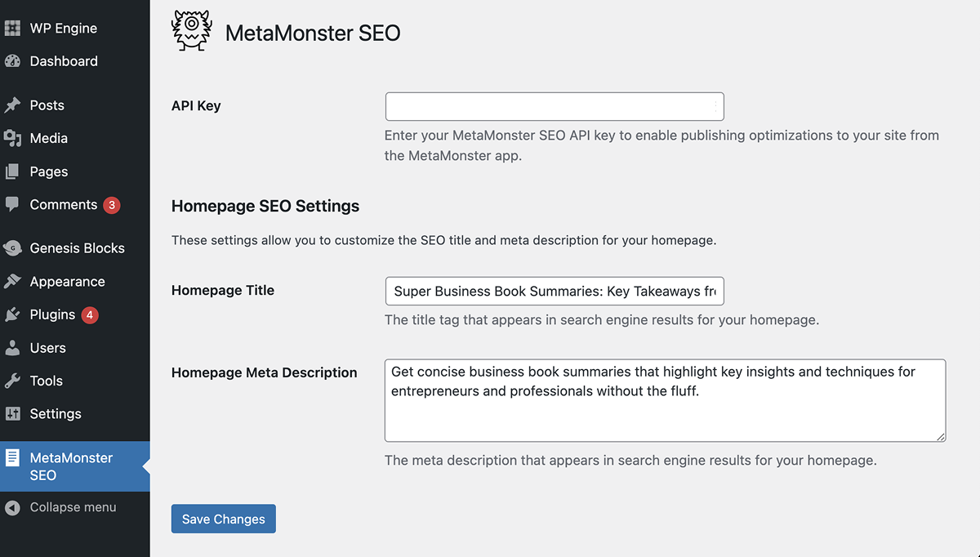Click the WP Engine grid icon
The height and width of the screenshot is (557, 980).
coord(12,28)
